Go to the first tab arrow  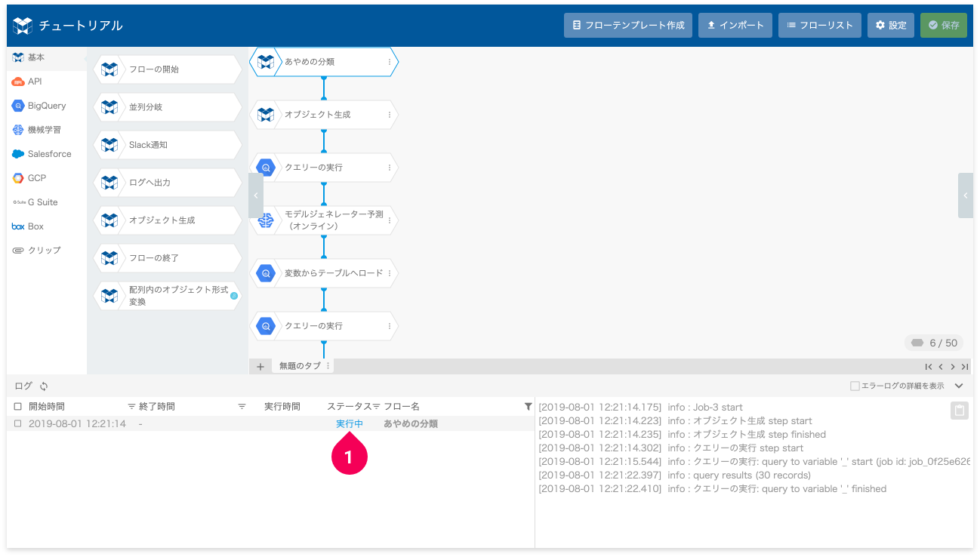[929, 367]
